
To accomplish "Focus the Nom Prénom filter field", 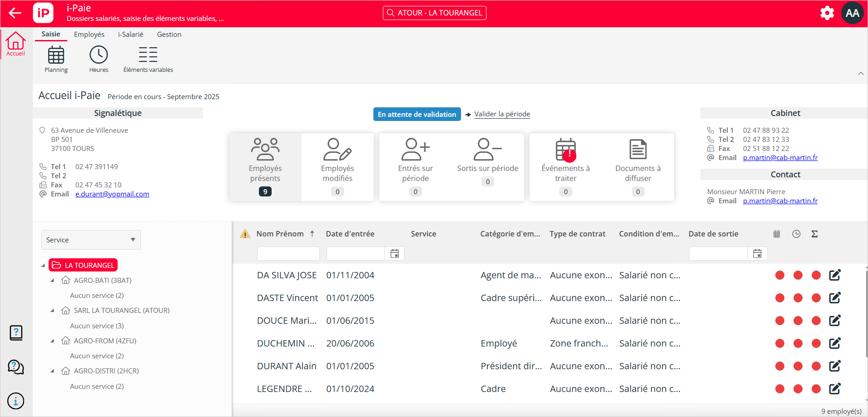I will tap(288, 254).
